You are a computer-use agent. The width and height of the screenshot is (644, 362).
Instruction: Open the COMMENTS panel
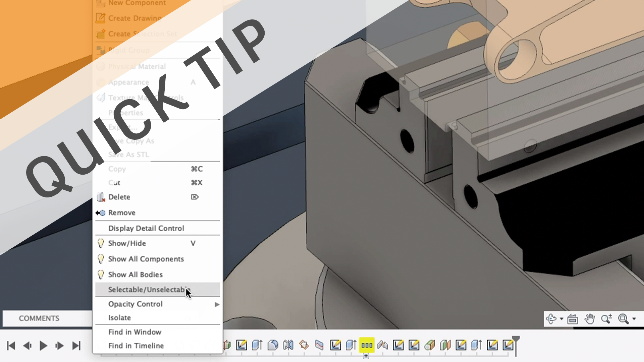click(39, 318)
